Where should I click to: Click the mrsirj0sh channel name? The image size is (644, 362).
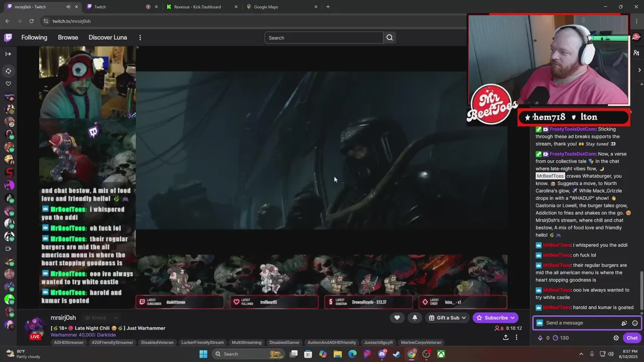coord(63,318)
